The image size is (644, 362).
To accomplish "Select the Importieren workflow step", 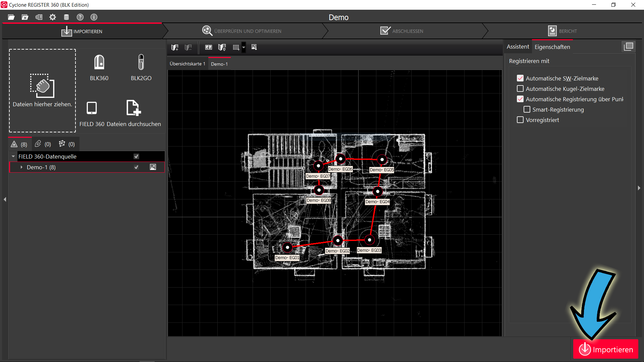I will pyautogui.click(x=82, y=31).
